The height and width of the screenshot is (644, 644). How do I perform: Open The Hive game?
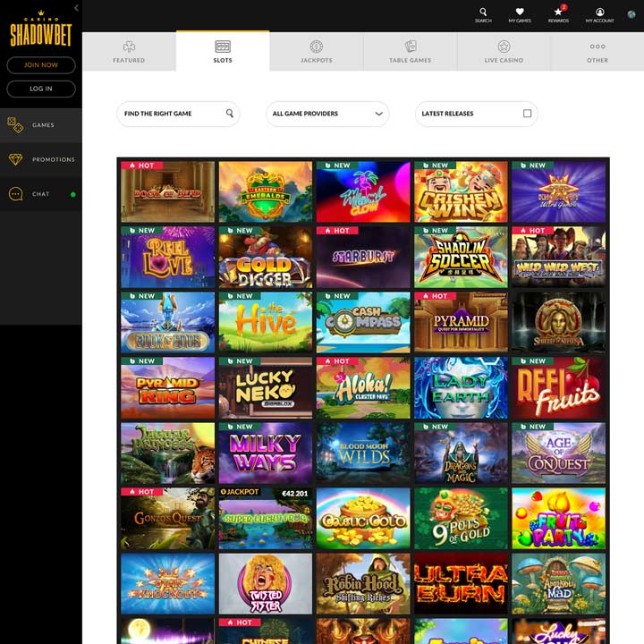pos(266,322)
